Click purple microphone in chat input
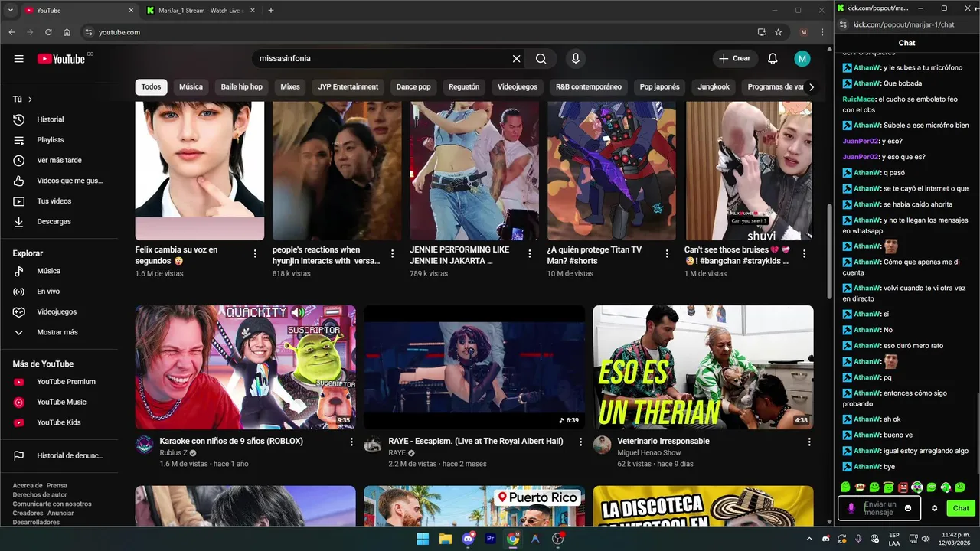 851,508
